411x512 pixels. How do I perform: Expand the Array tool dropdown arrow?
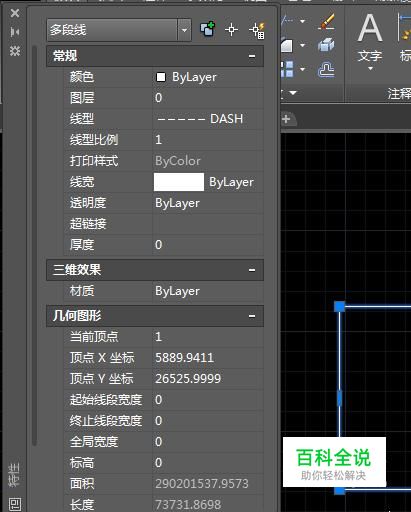click(x=303, y=69)
